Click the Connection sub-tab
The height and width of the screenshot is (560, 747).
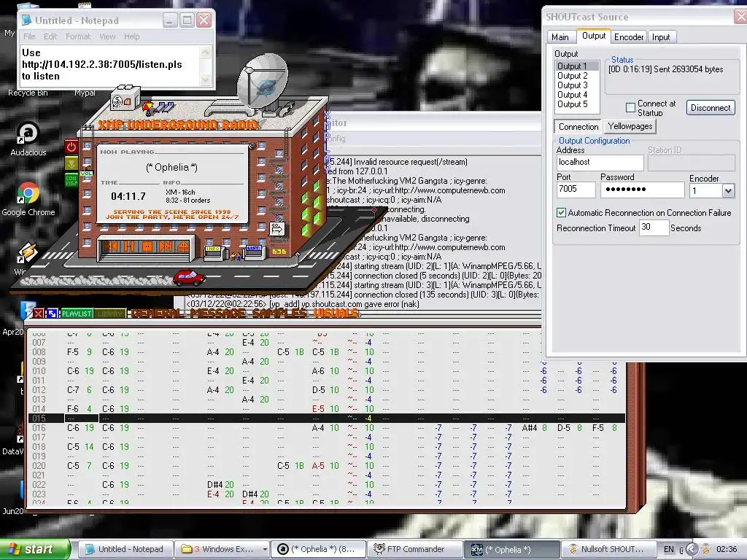click(578, 127)
